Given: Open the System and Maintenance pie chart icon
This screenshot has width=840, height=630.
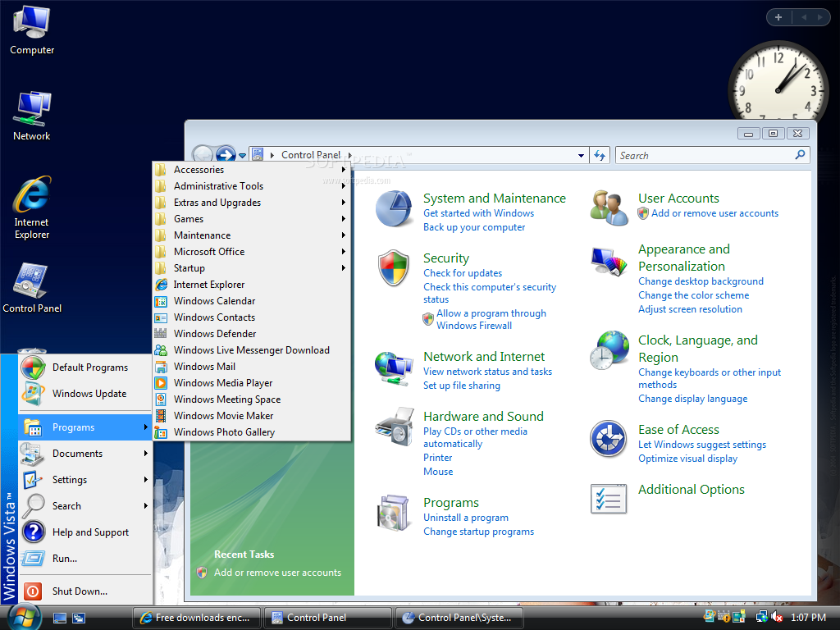Looking at the screenshot, I should [x=394, y=209].
